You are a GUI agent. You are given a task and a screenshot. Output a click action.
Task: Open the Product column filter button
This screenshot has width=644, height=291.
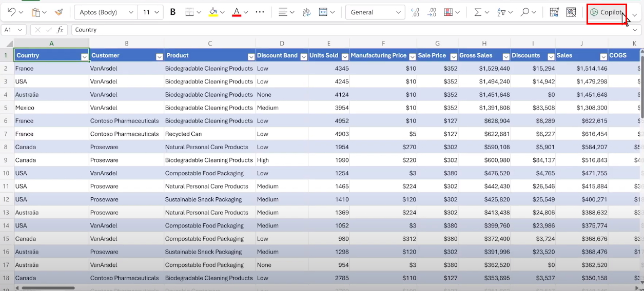(251, 57)
